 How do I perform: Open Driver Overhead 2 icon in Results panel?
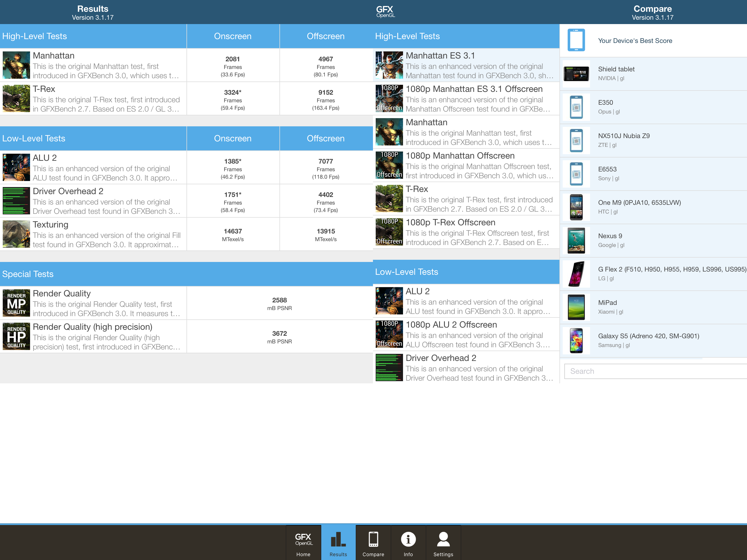click(x=16, y=201)
